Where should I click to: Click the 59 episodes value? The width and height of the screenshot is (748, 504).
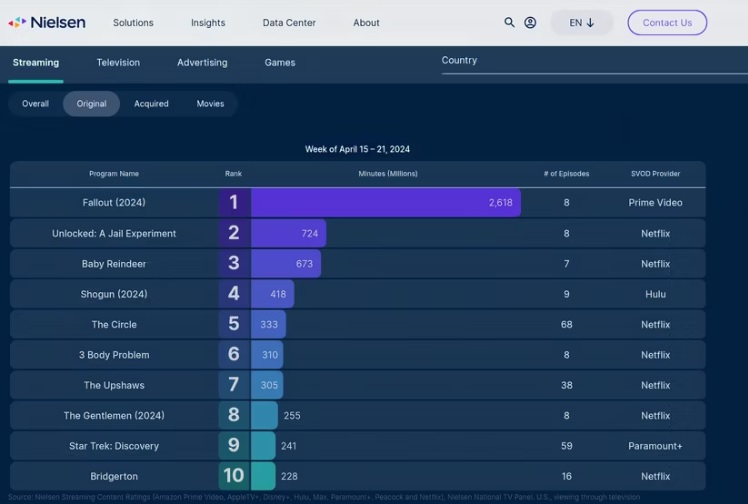[566, 446]
